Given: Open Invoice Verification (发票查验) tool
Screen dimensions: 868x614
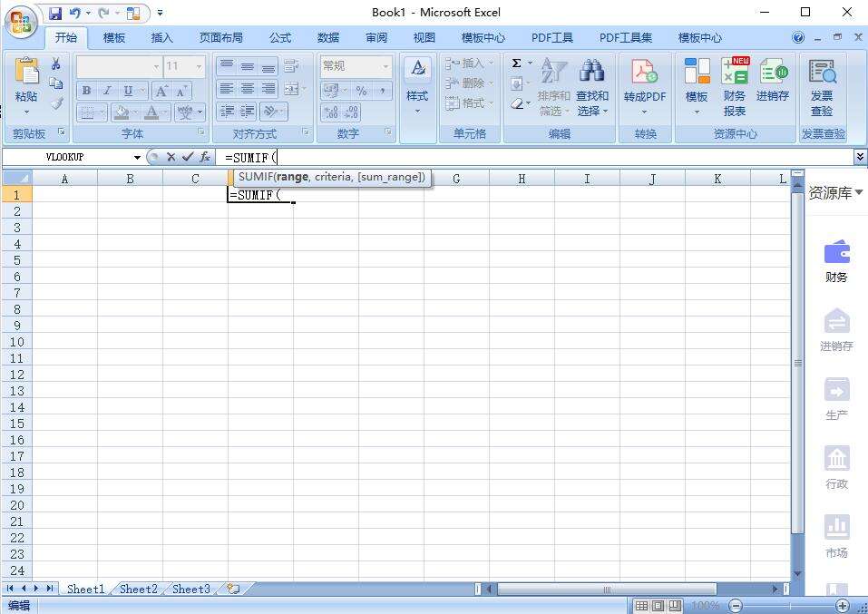Looking at the screenshot, I should [822, 87].
